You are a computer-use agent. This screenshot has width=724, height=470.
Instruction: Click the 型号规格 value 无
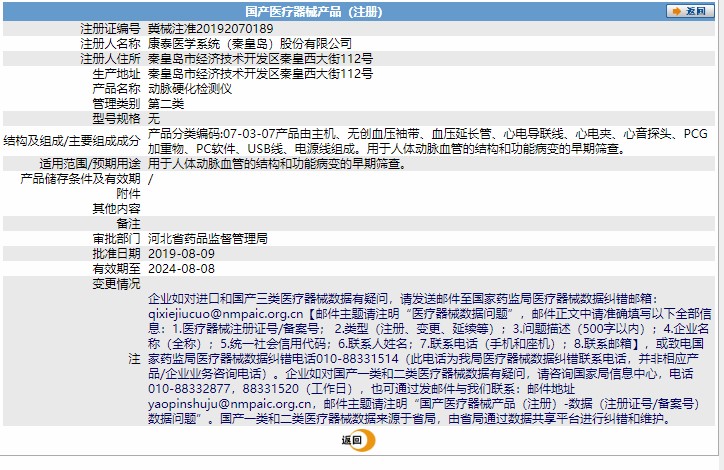(154, 119)
